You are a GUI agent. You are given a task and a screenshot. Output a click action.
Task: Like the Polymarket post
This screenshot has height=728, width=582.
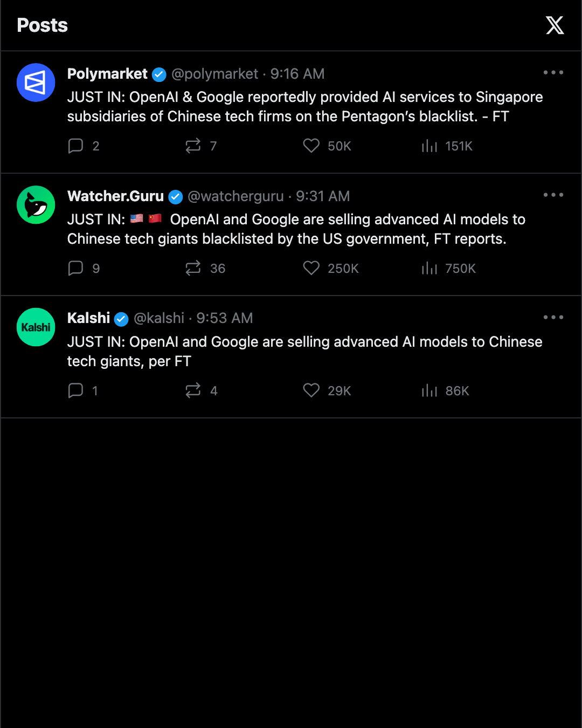coord(311,146)
